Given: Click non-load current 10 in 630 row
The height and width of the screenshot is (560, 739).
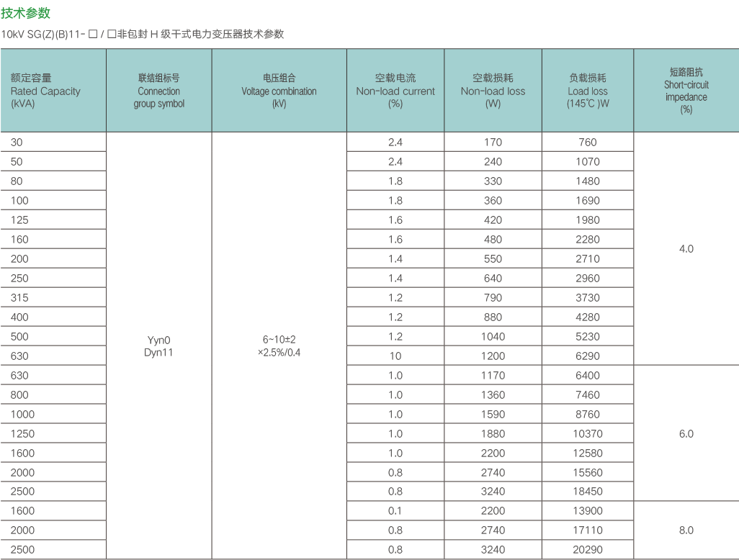Looking at the screenshot, I should (395, 356).
